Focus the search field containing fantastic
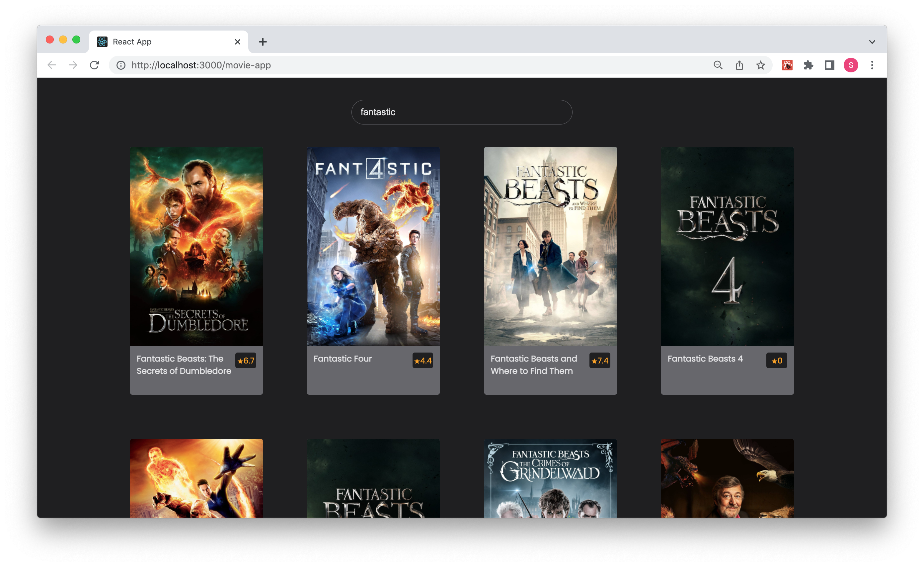The image size is (924, 567). (462, 112)
